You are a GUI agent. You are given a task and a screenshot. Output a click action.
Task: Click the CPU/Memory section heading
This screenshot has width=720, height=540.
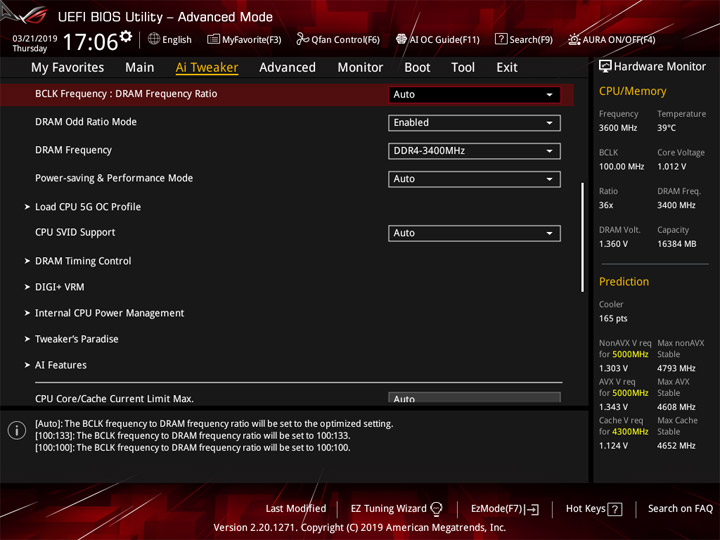click(632, 91)
